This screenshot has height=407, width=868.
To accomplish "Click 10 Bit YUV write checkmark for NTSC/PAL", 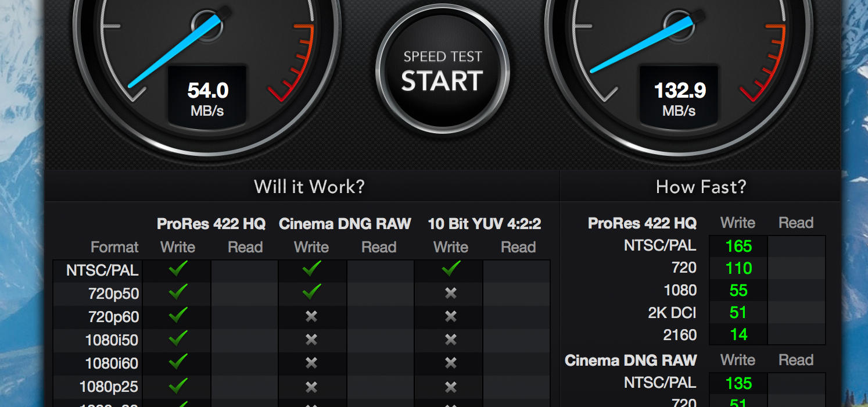I will pos(451,269).
